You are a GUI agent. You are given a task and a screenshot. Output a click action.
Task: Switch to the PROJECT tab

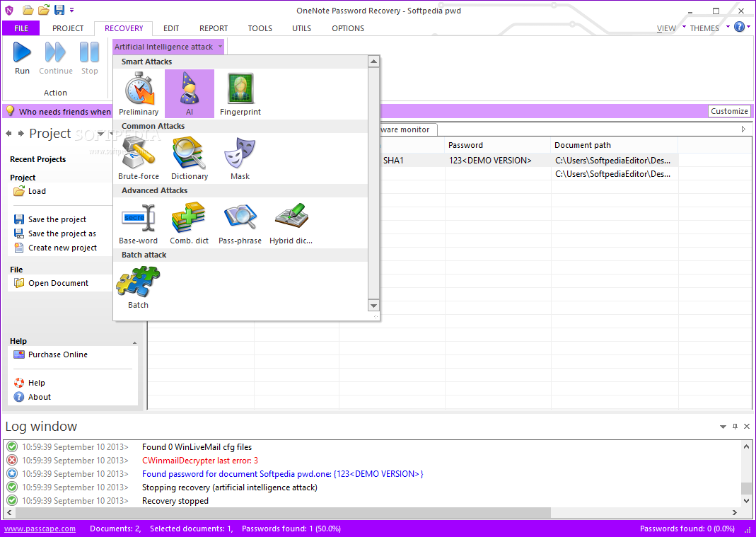pos(68,28)
